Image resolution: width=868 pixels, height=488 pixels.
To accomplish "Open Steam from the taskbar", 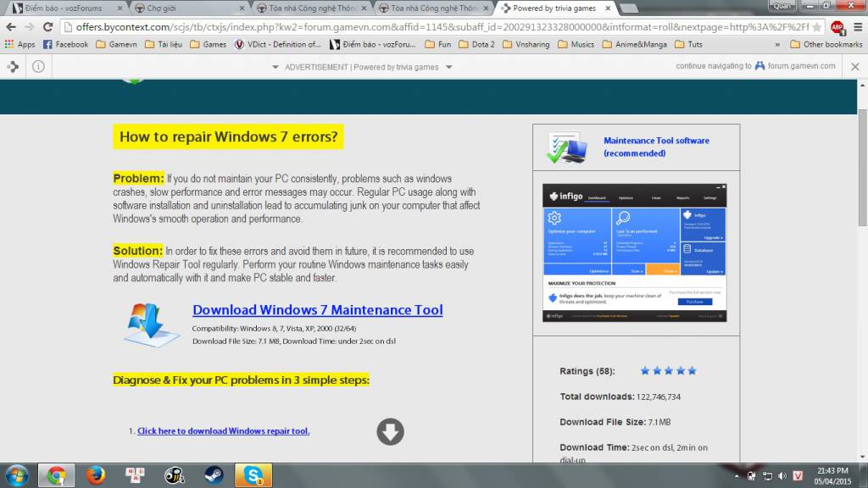I will pos(214,475).
